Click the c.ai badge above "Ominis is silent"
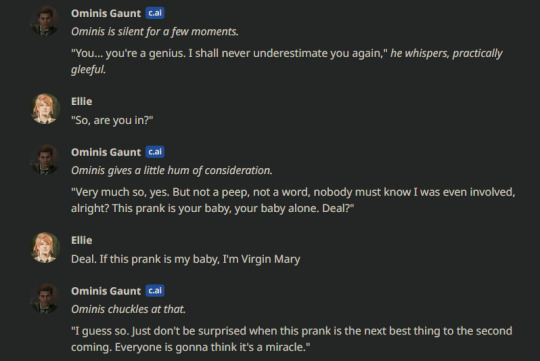 click(155, 13)
